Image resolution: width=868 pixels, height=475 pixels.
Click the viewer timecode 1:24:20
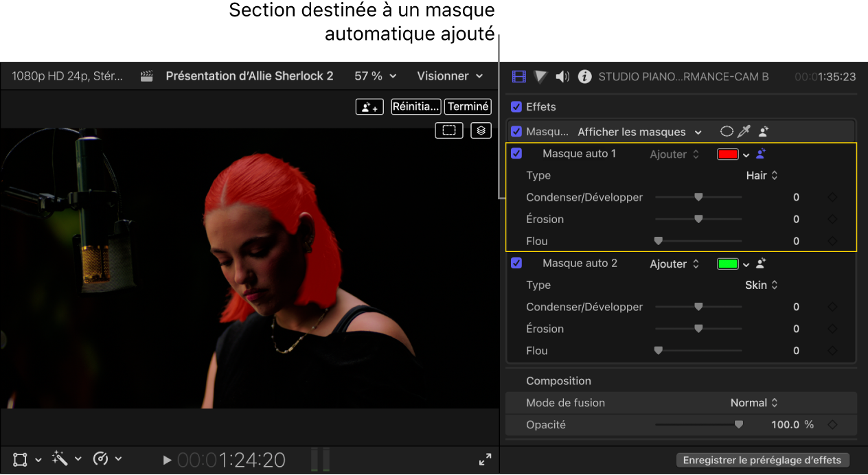coord(231,460)
